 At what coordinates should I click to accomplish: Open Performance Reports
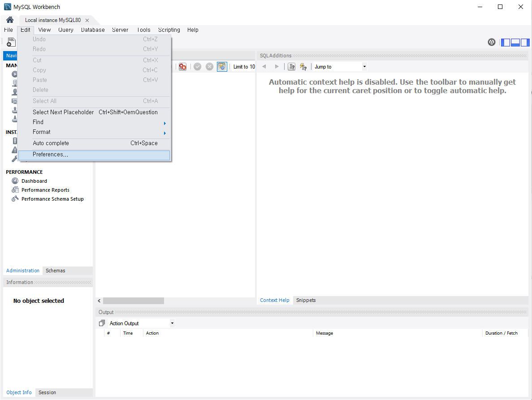coord(45,190)
